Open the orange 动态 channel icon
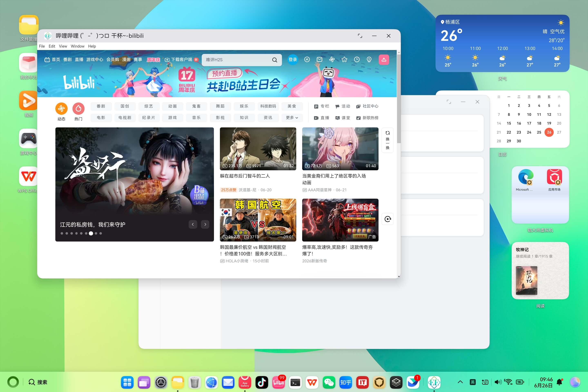 pos(61,108)
